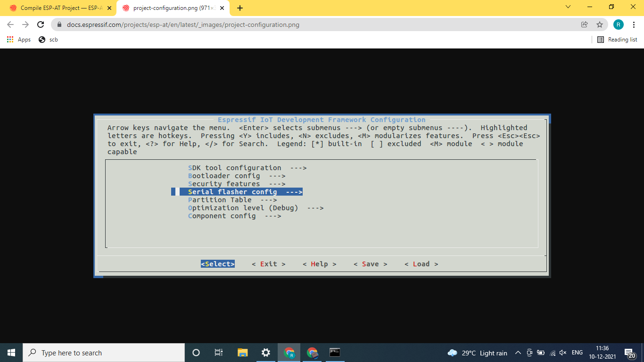Open Cortana from the taskbar
644x362 pixels.
coord(196,353)
